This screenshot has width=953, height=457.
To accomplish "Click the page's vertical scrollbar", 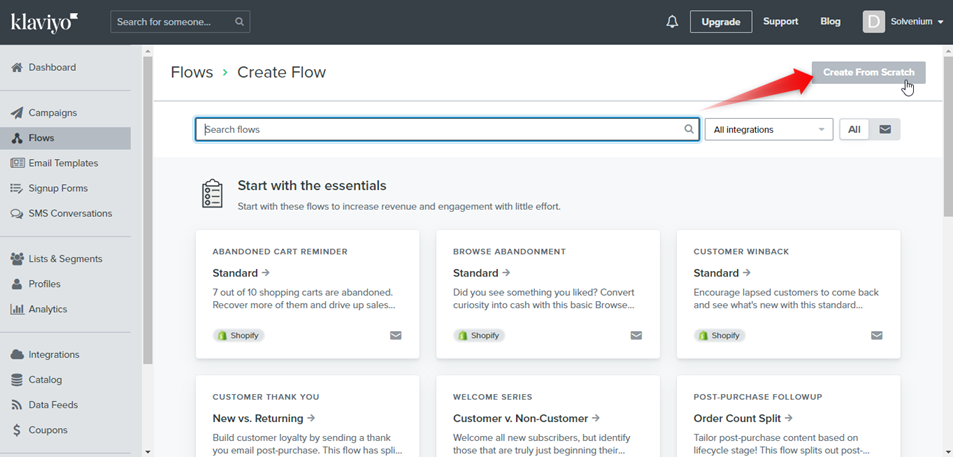I will click(947, 150).
